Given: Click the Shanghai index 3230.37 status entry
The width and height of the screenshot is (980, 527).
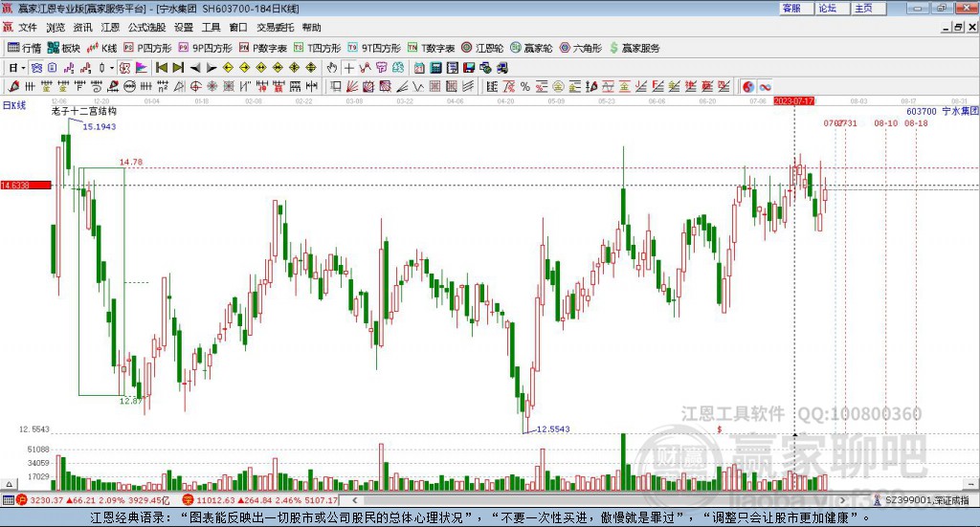Looking at the screenshot, I should pyautogui.click(x=93, y=500).
